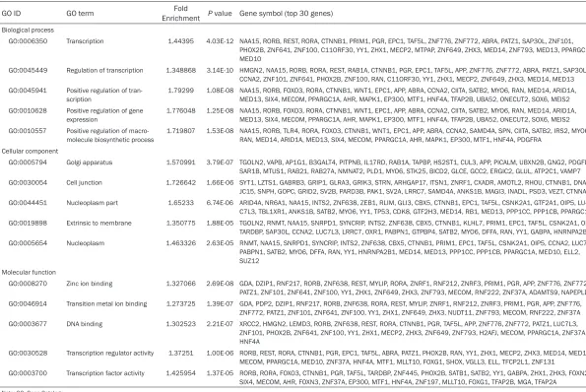
Task: Click fold enrichment value 1.570991
Action: click(x=181, y=163)
